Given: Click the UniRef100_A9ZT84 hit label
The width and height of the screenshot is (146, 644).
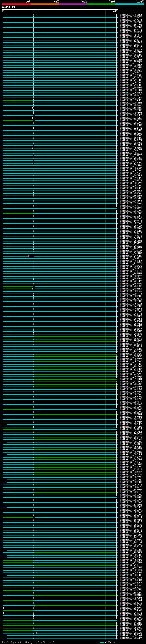Looking at the screenshot, I should click(x=131, y=414).
